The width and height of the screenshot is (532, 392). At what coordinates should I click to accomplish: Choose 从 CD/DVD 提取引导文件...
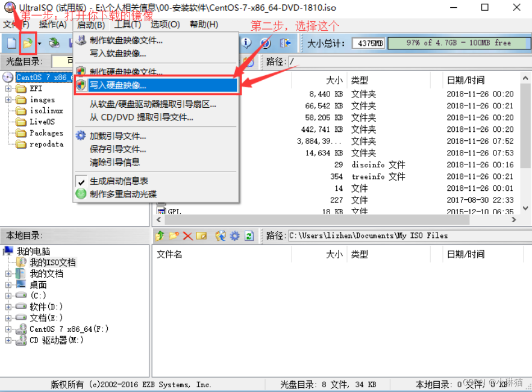tap(141, 117)
